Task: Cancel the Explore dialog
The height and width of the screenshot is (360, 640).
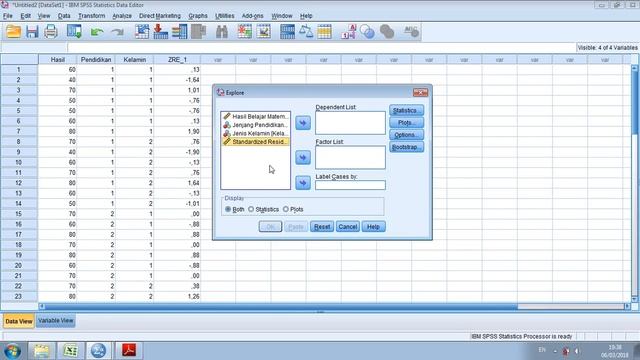Action: tap(347, 227)
